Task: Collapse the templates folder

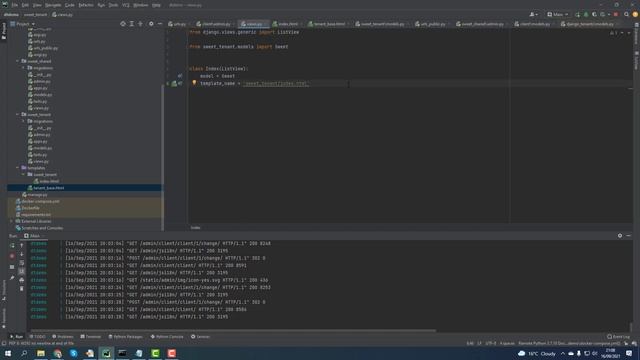Action: tap(18, 168)
